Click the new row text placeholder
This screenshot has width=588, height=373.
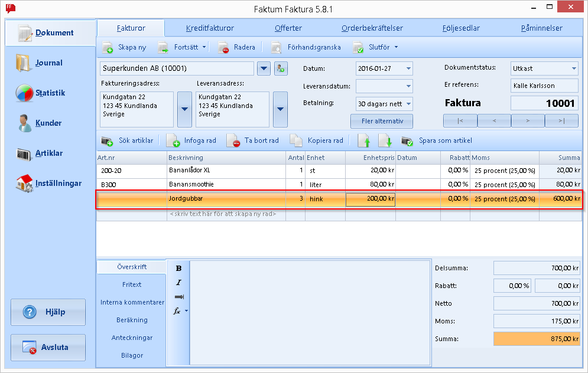(223, 214)
